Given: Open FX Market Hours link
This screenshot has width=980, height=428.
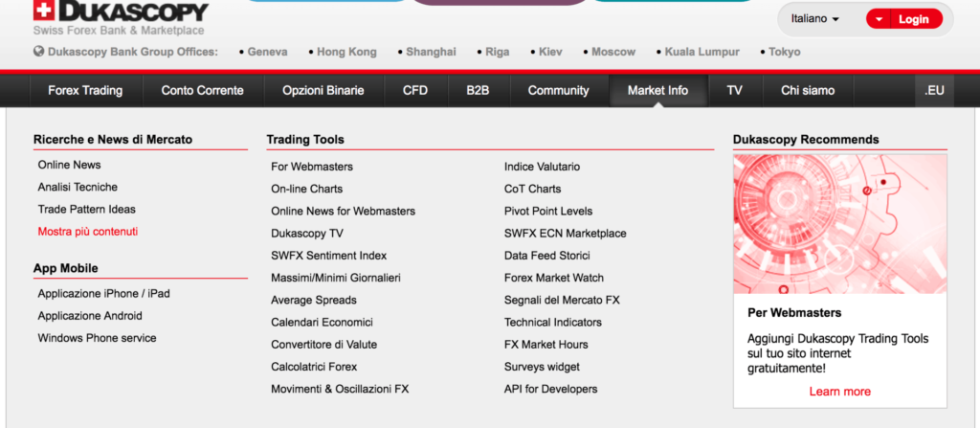Looking at the screenshot, I should click(x=546, y=344).
